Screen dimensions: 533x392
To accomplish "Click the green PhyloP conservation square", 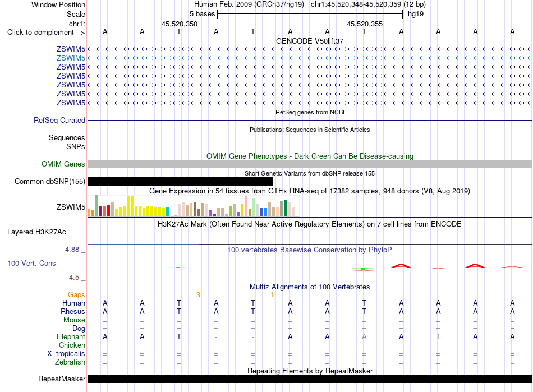I will click(x=363, y=269).
